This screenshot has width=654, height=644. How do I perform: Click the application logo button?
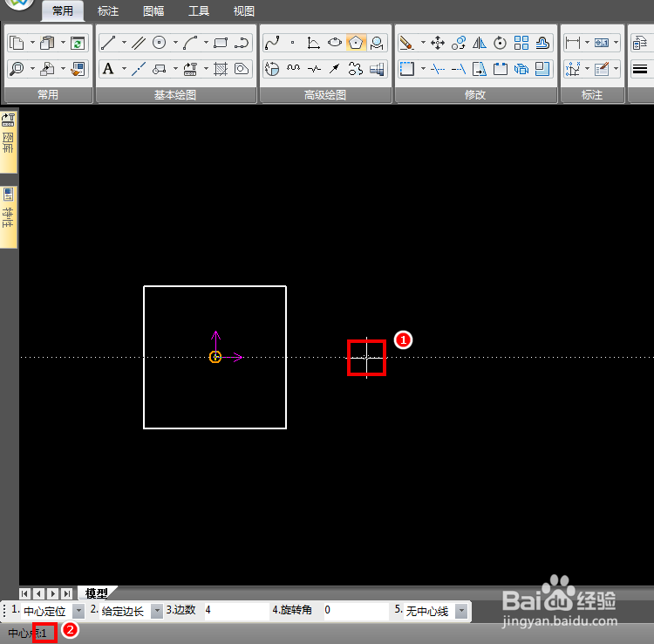19,4
